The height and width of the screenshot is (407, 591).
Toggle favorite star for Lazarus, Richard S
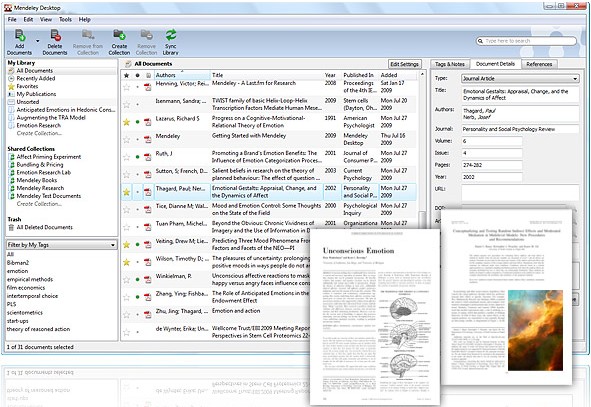point(126,122)
